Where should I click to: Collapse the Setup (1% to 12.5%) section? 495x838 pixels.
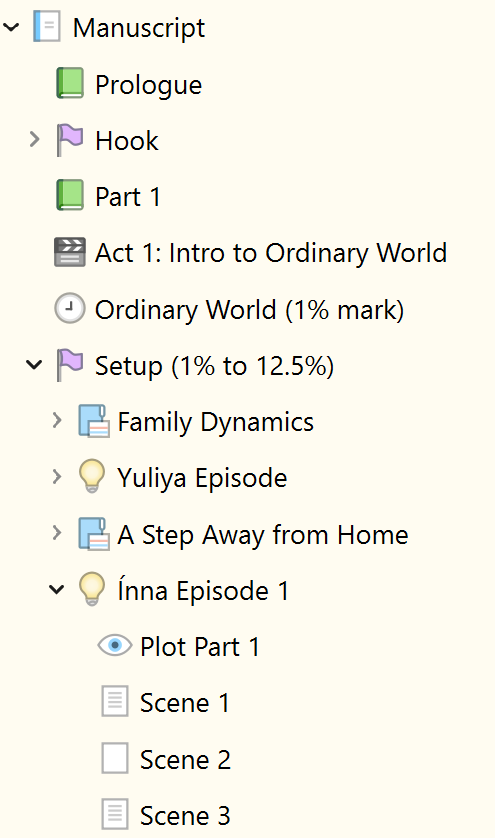pos(34,365)
